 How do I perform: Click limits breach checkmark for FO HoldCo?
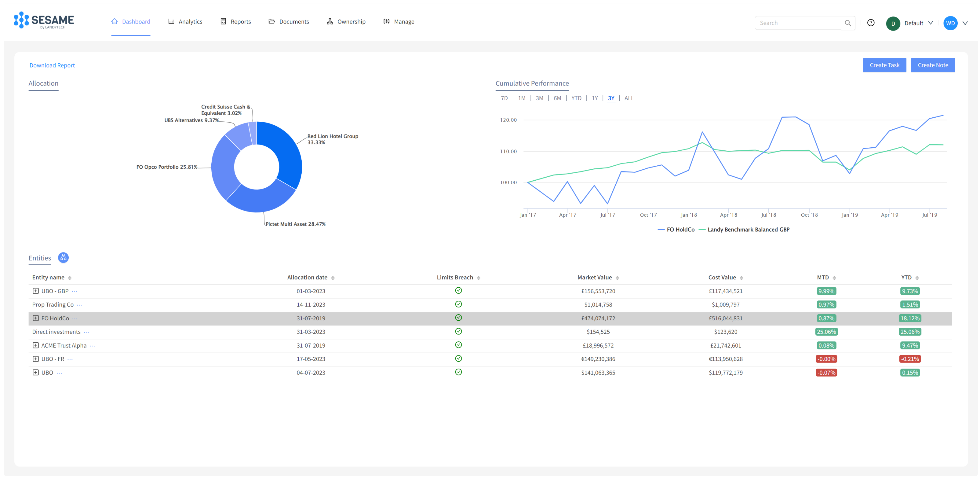(458, 318)
